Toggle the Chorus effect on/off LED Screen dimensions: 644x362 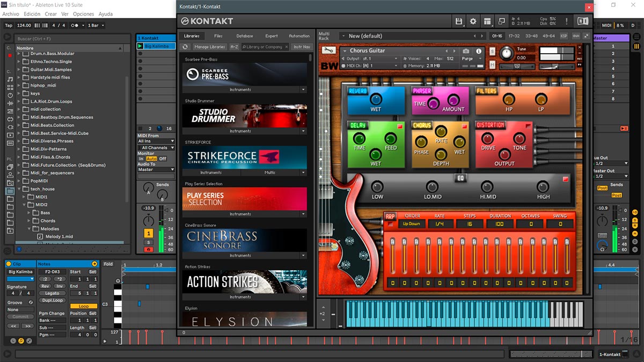[x=464, y=127]
